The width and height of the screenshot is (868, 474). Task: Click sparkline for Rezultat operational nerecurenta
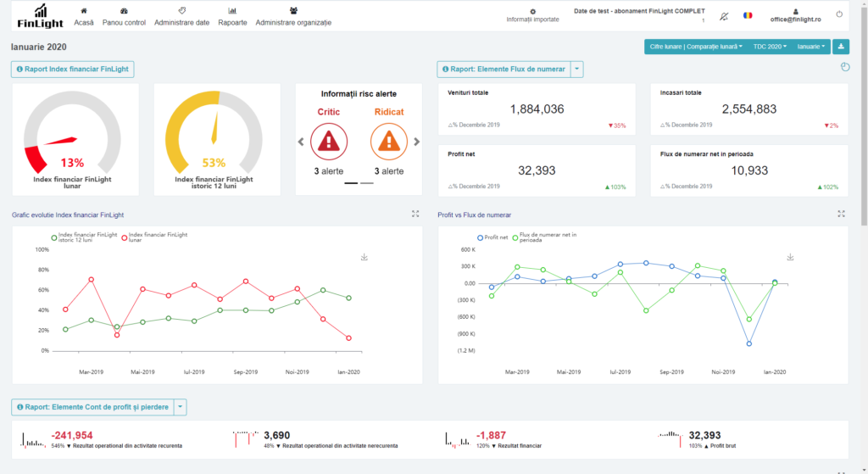tap(246, 440)
